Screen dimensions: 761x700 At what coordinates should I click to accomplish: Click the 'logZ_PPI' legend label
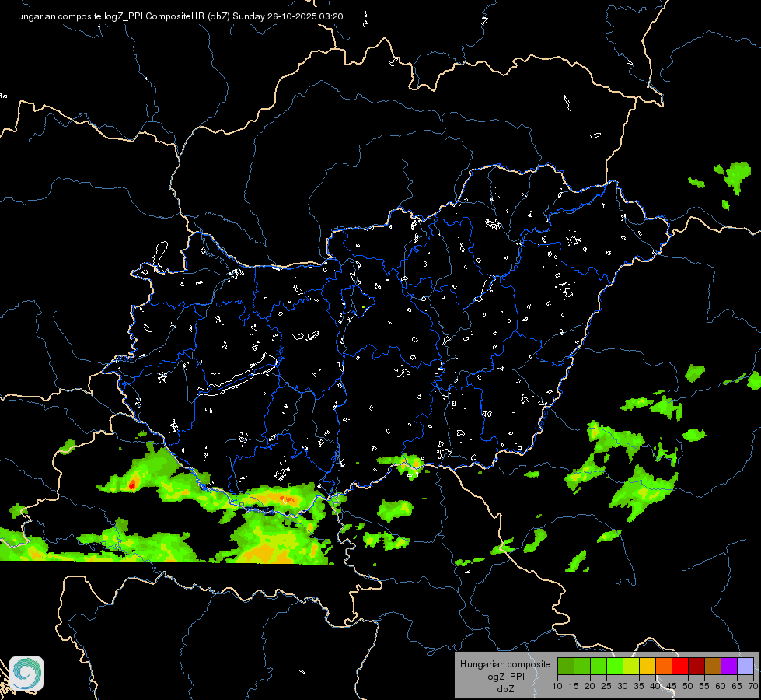click(505, 676)
